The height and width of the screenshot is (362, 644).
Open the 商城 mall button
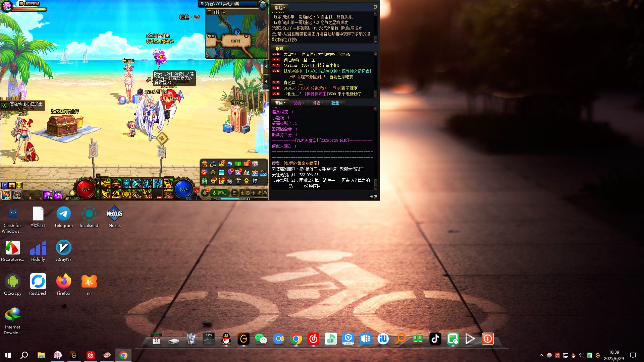(x=219, y=193)
